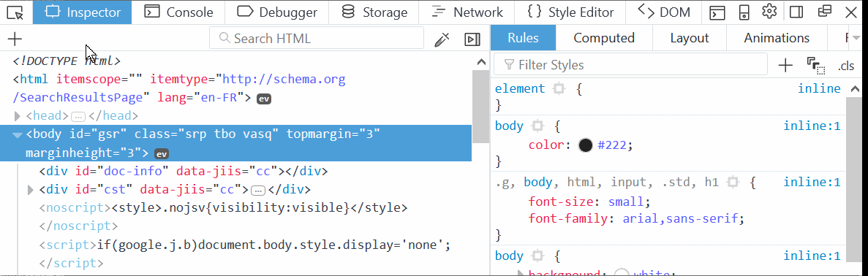Expand the head element node

(17, 116)
